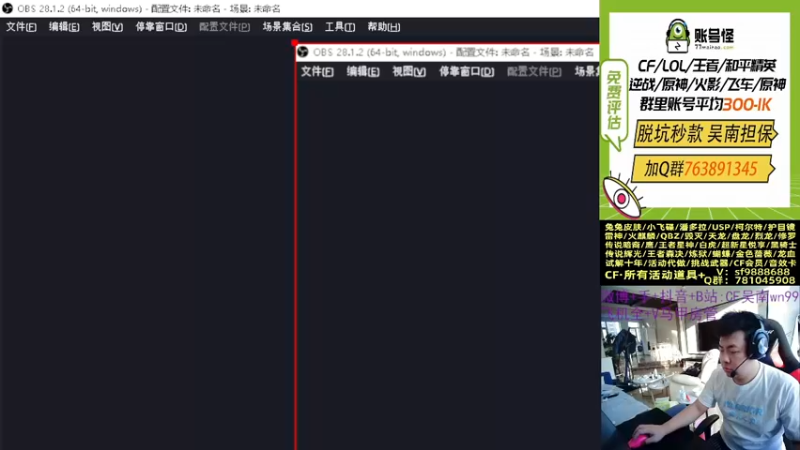
Task: Open 编辑(E) menu in nested preview OBS window
Action: pos(363,71)
